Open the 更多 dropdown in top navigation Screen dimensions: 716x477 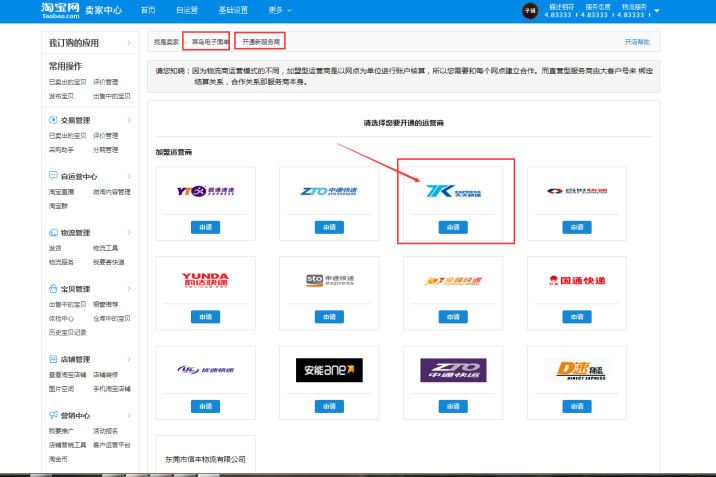[x=281, y=10]
